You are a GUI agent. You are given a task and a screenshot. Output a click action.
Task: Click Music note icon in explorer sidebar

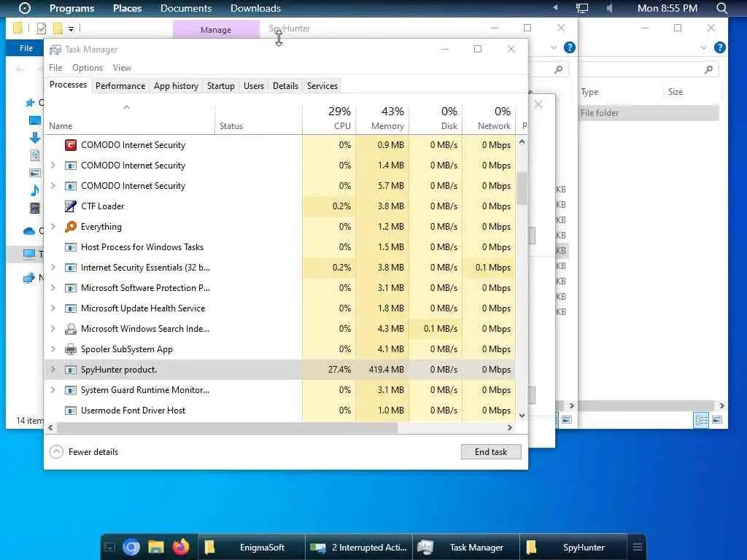[x=35, y=190]
